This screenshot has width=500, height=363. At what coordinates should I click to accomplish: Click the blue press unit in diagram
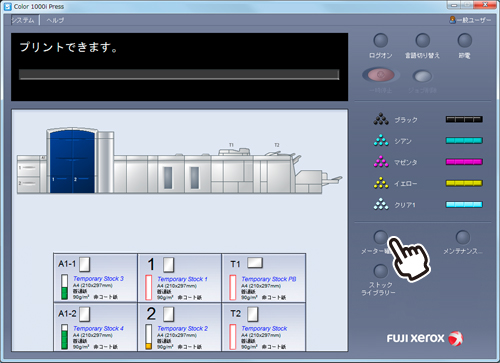[72, 161]
